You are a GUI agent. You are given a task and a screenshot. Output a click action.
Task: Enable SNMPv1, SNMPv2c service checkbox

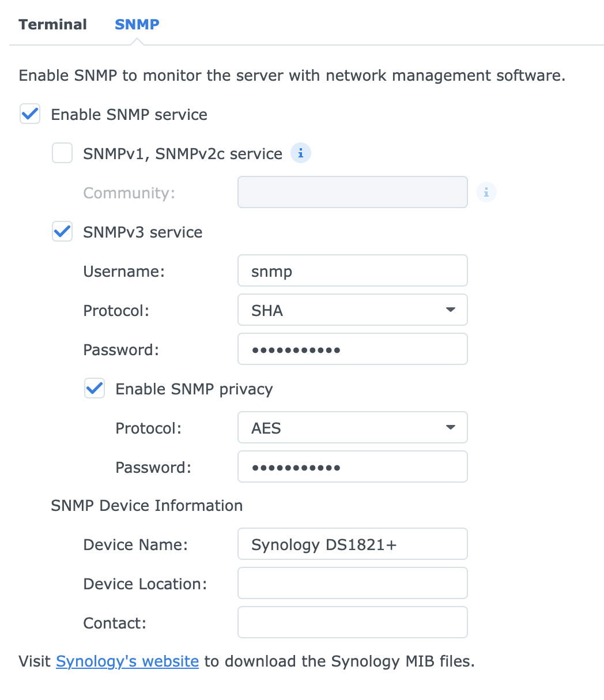(62, 153)
